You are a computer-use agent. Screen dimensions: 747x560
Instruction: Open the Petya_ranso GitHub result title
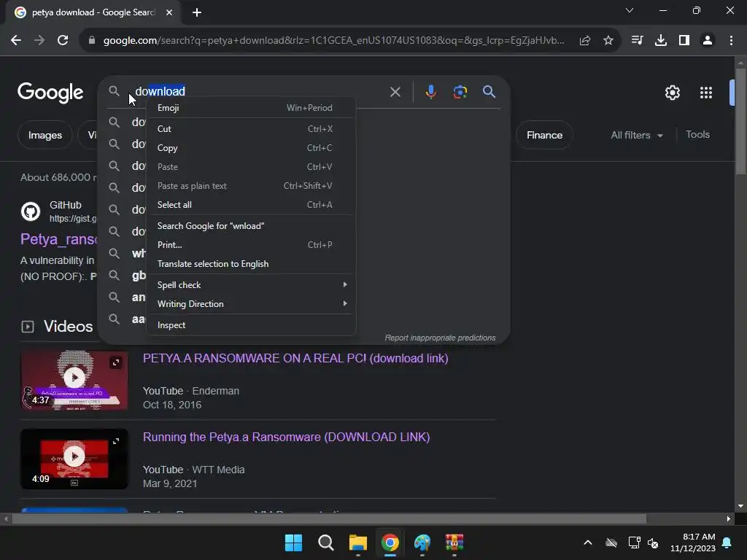click(58, 239)
